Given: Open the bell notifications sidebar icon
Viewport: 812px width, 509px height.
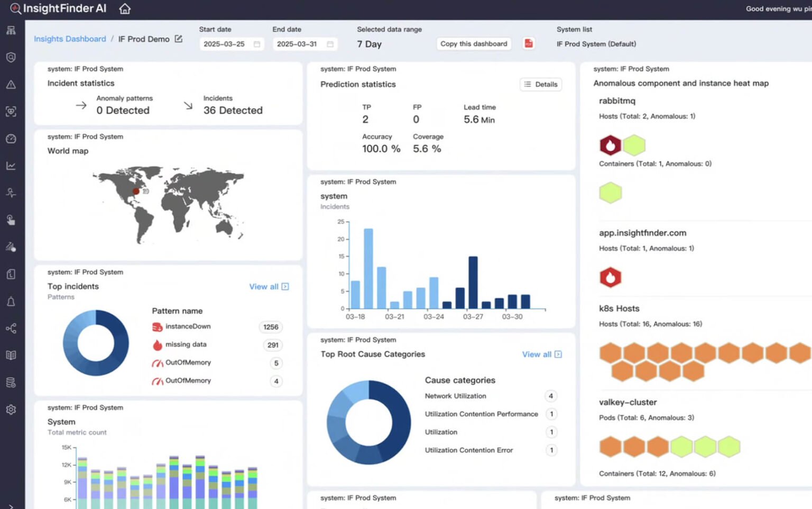Looking at the screenshot, I should (x=11, y=302).
